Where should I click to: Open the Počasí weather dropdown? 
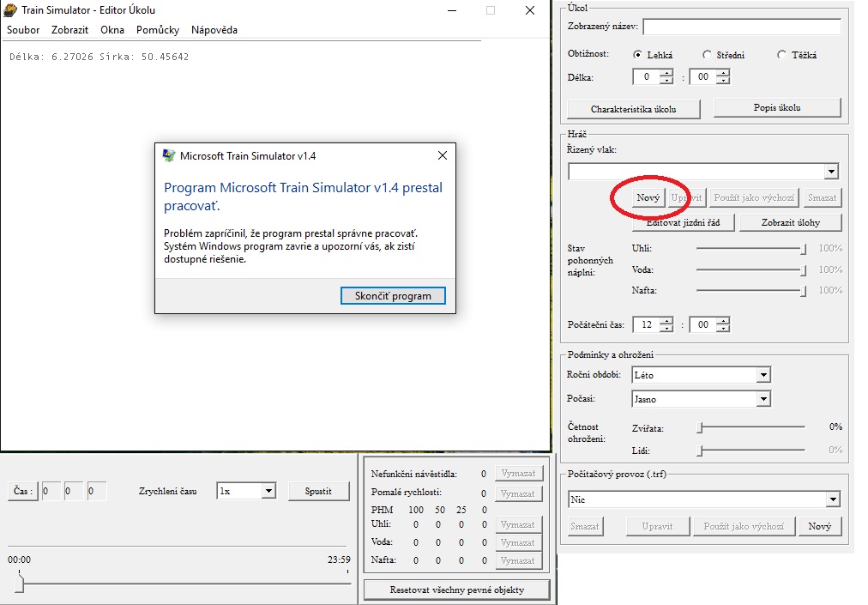(763, 399)
